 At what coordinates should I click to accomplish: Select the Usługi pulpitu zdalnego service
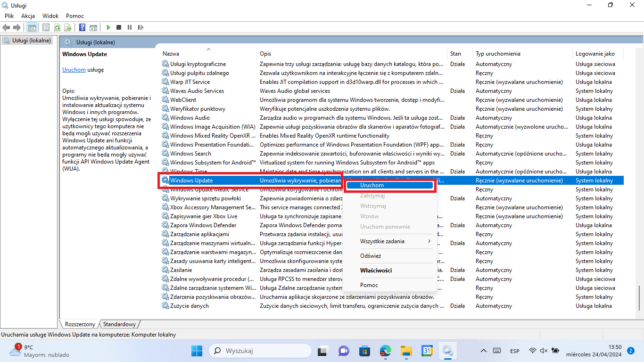pyautogui.click(x=392, y=73)
